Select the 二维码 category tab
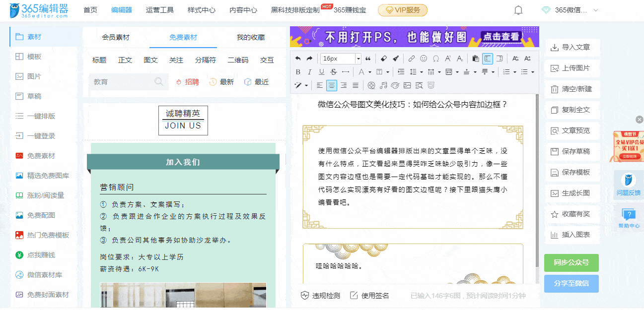Image resolution: width=644 pixels, height=310 pixels. (238, 60)
